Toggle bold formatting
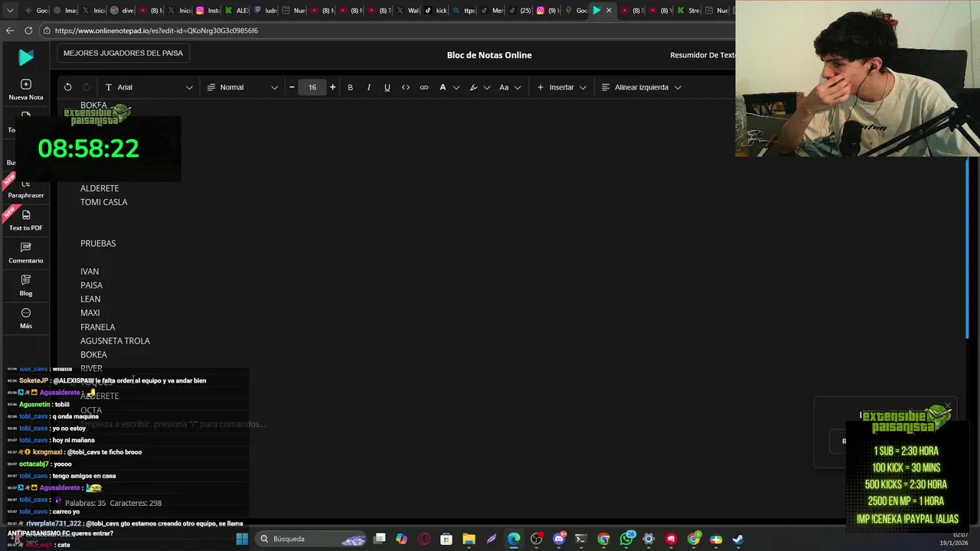This screenshot has height=551, width=980. [x=351, y=87]
